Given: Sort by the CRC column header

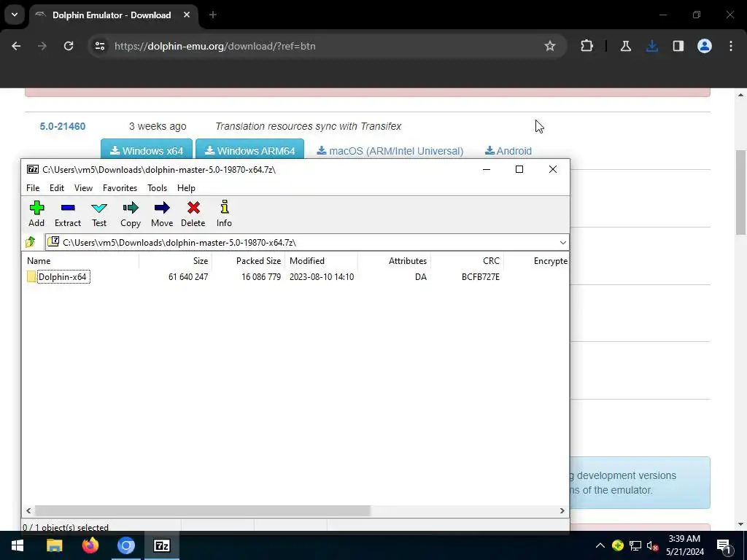Looking at the screenshot, I should (x=467, y=260).
